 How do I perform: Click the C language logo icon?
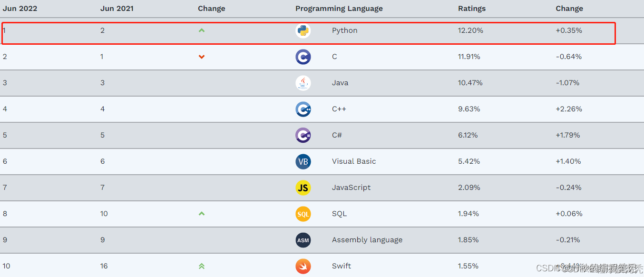(303, 57)
